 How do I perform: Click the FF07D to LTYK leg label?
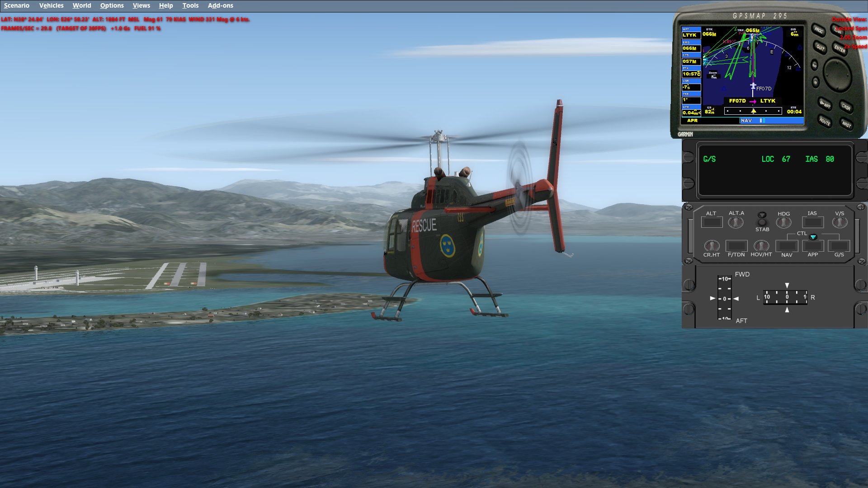(x=752, y=101)
